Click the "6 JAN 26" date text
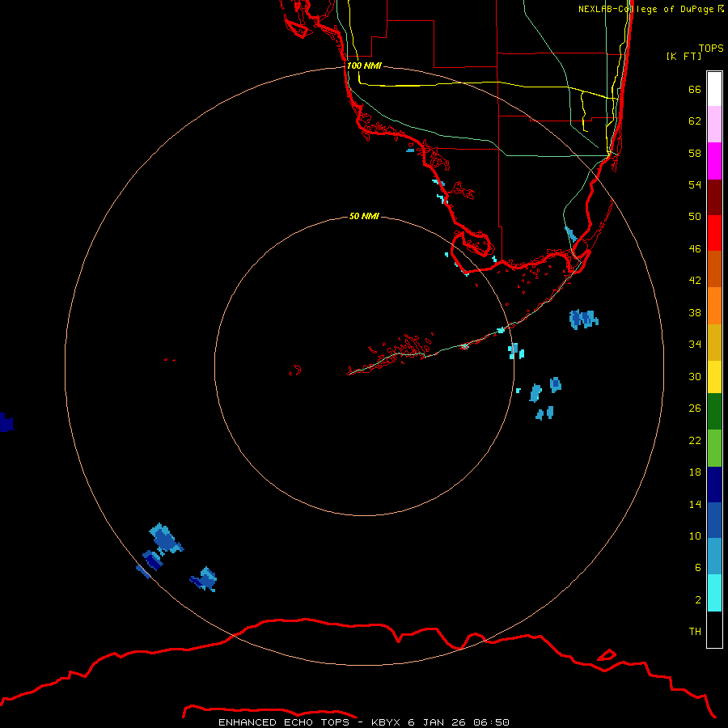 (437, 722)
